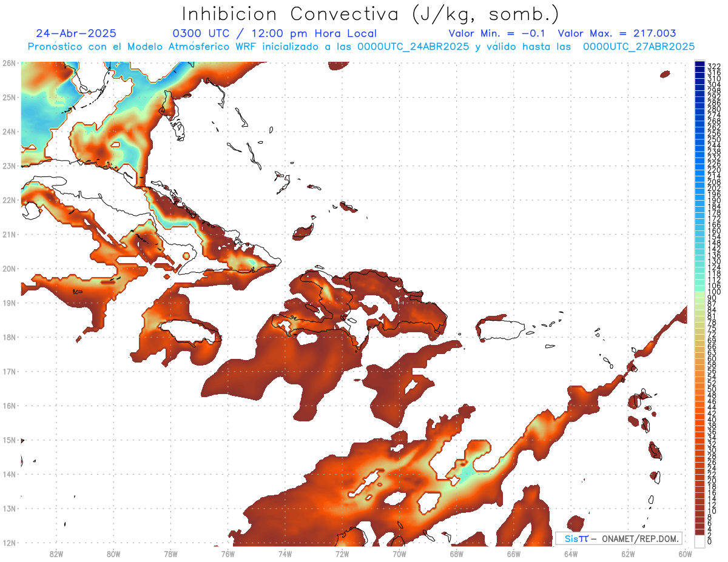
Task: Click the "66W" longitude axis label
Action: [x=514, y=554]
